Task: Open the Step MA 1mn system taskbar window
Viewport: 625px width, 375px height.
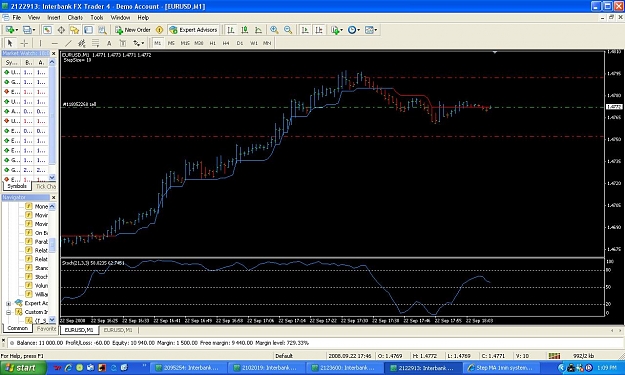Action: coord(501,368)
